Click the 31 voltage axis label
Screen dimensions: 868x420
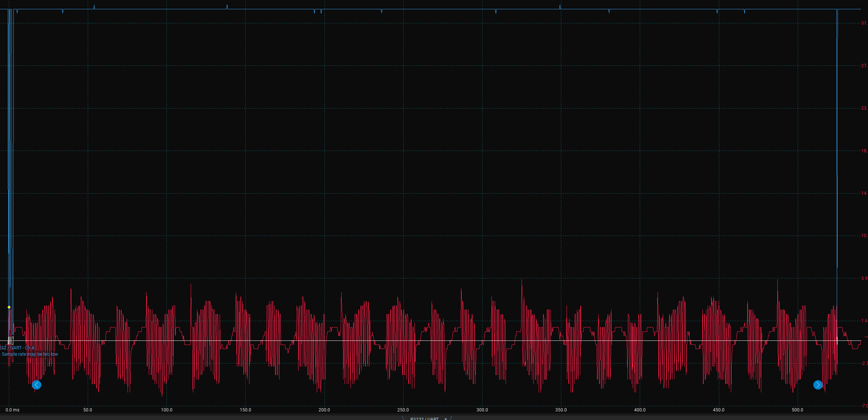coord(864,23)
